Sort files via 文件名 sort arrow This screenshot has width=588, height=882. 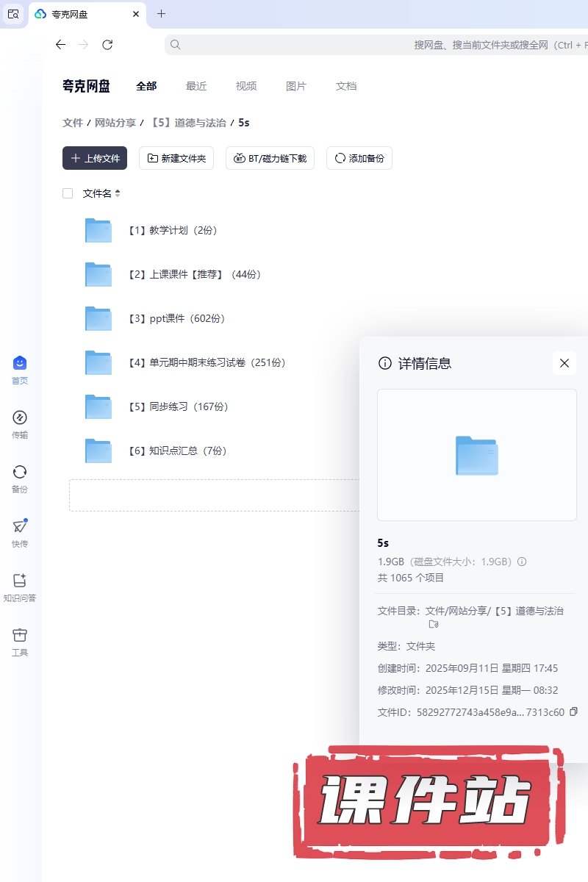click(118, 193)
